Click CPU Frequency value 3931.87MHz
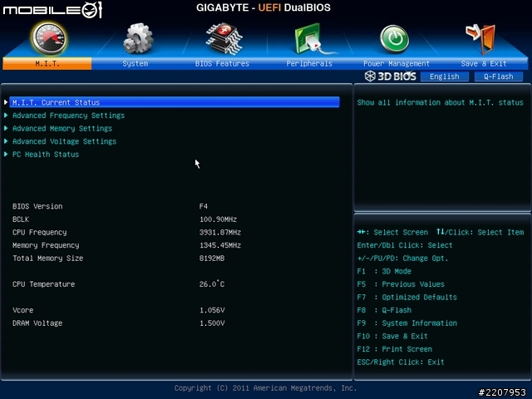 [220, 233]
